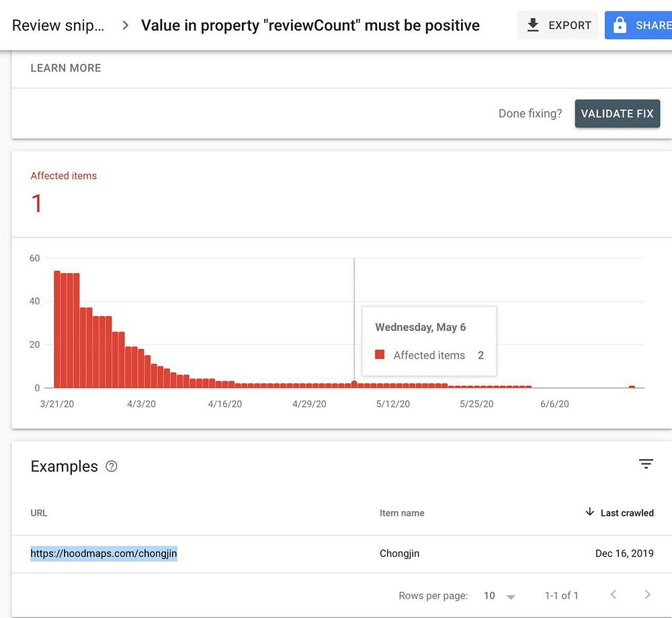
Task: Go to next page of examples
Action: 647,594
